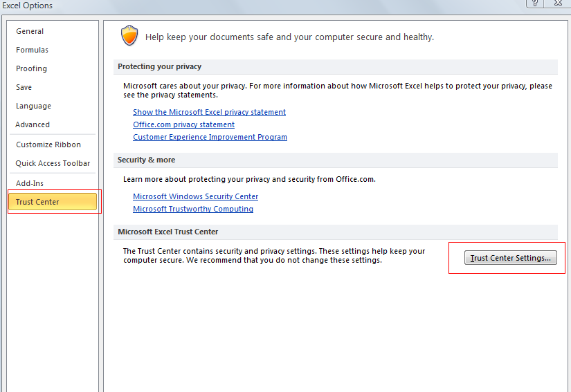Open the Microsoft Trustworthy Computing link
Screen dimensions: 571x392
[193, 209]
